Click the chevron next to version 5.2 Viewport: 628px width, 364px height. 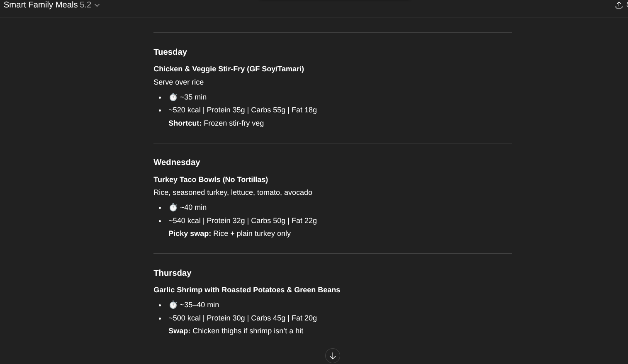coord(97,5)
